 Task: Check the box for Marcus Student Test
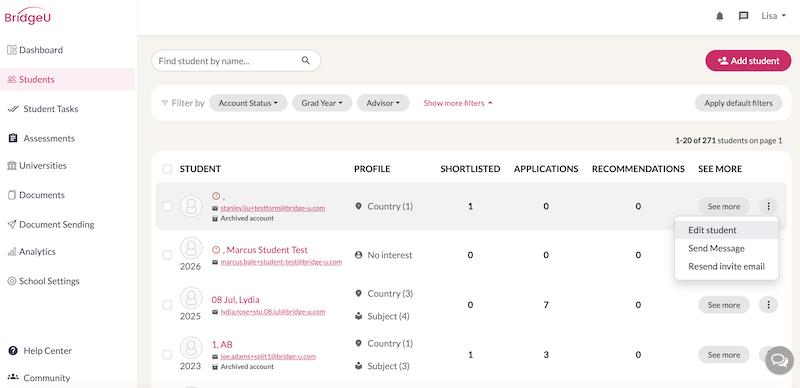pyautogui.click(x=167, y=255)
